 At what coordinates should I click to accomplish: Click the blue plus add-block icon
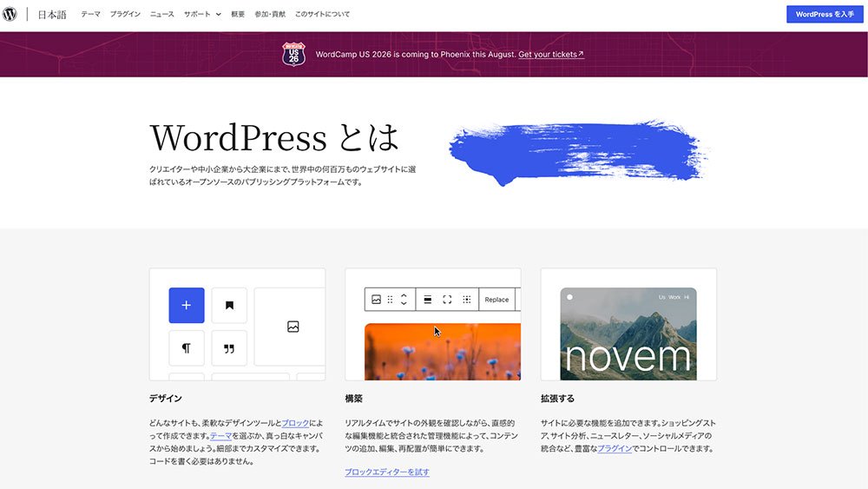click(x=187, y=305)
